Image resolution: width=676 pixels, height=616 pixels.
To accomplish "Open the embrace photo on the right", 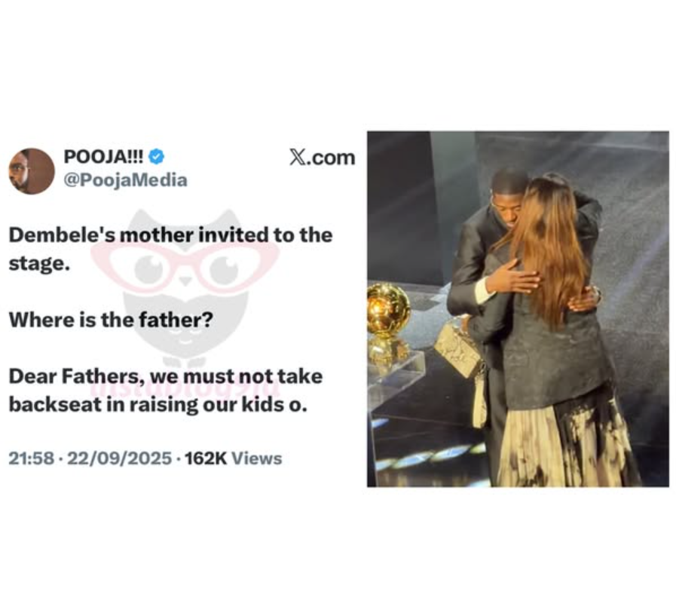I will 518,309.
